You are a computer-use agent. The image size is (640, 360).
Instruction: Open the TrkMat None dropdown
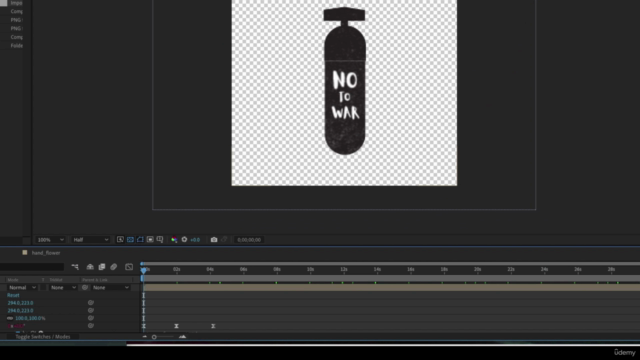63,287
